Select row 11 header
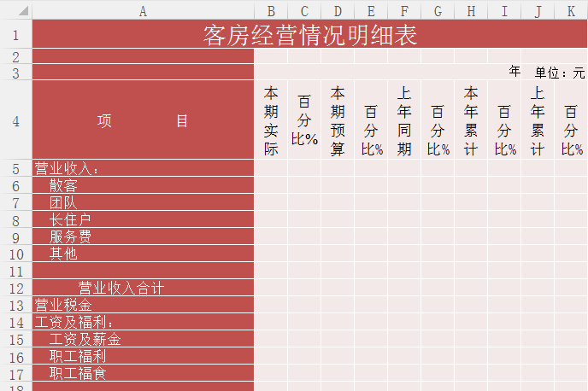This screenshot has height=391, width=588. click(15, 271)
